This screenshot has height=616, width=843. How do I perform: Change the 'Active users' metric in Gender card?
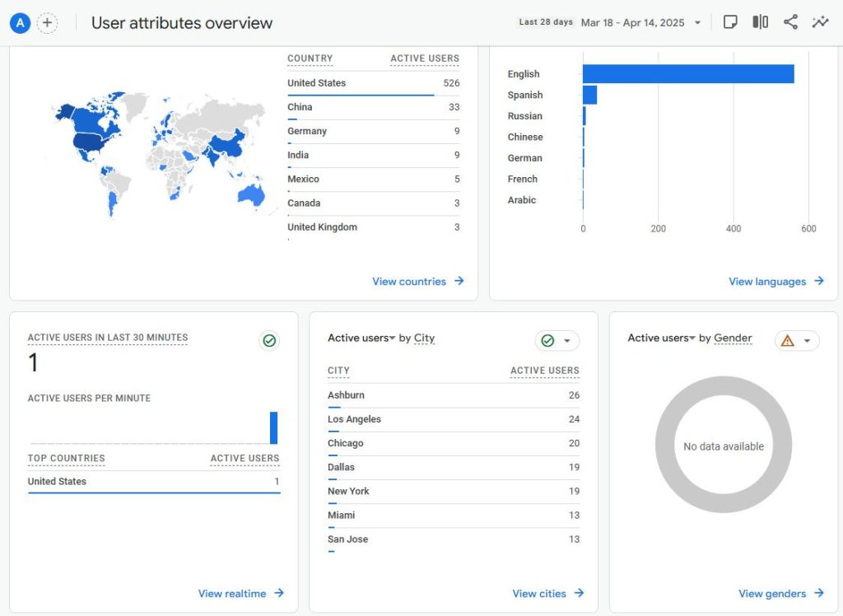coord(661,338)
